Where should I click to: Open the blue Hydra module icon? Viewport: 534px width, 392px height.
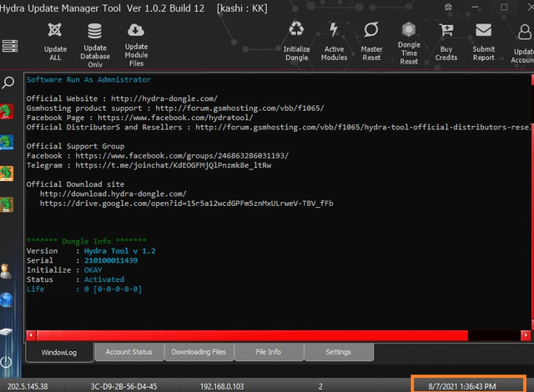[7, 143]
